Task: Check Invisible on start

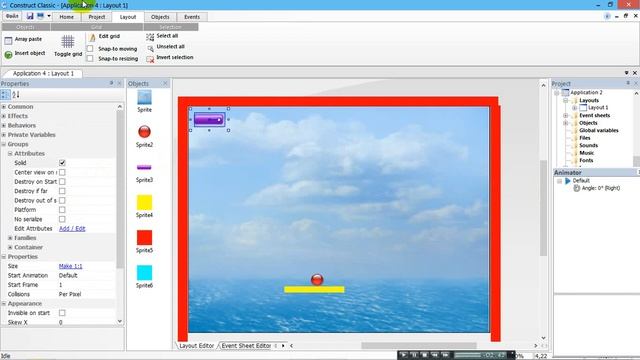Action: (x=62, y=313)
